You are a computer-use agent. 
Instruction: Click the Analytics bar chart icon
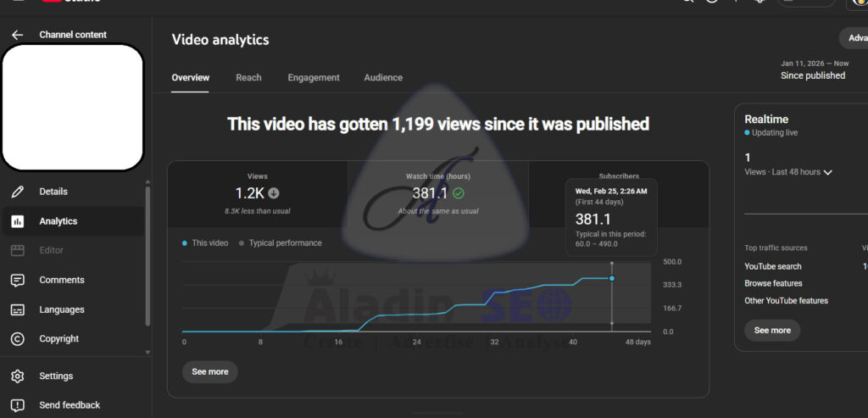[x=18, y=221]
